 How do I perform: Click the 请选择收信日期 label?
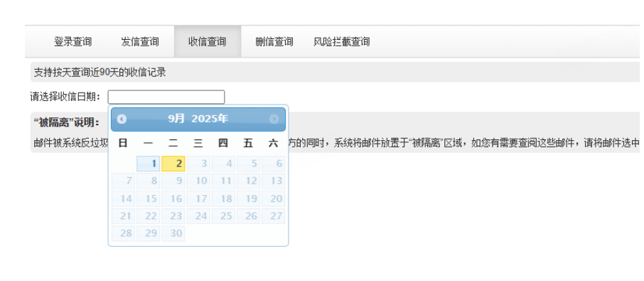click(65, 97)
